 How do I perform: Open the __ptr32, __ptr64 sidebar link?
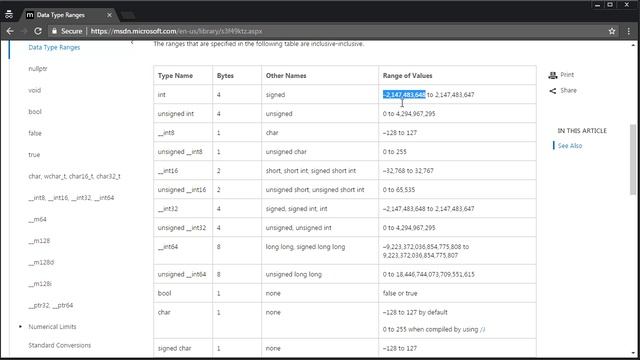coord(51,305)
